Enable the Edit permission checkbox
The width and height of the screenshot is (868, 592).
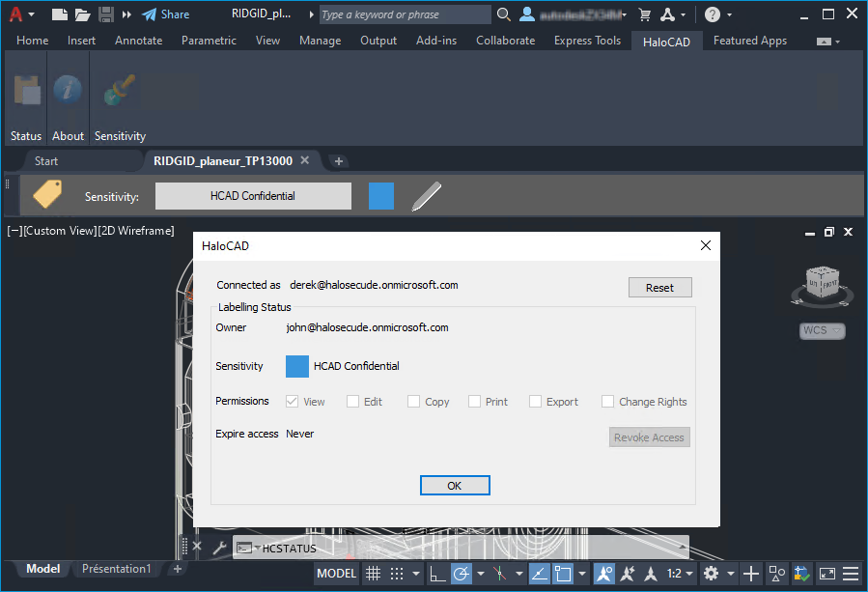pyautogui.click(x=352, y=401)
